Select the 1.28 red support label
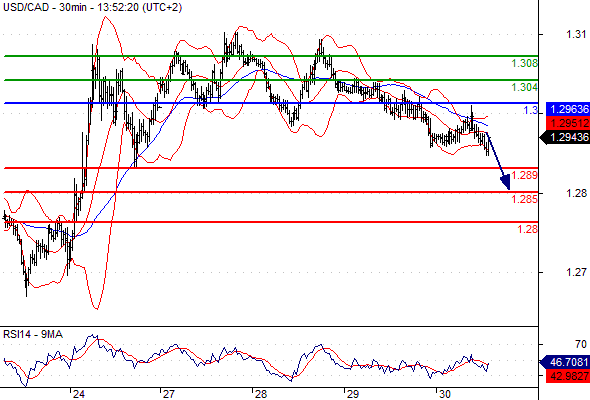This screenshot has height=400, width=590. click(x=528, y=229)
